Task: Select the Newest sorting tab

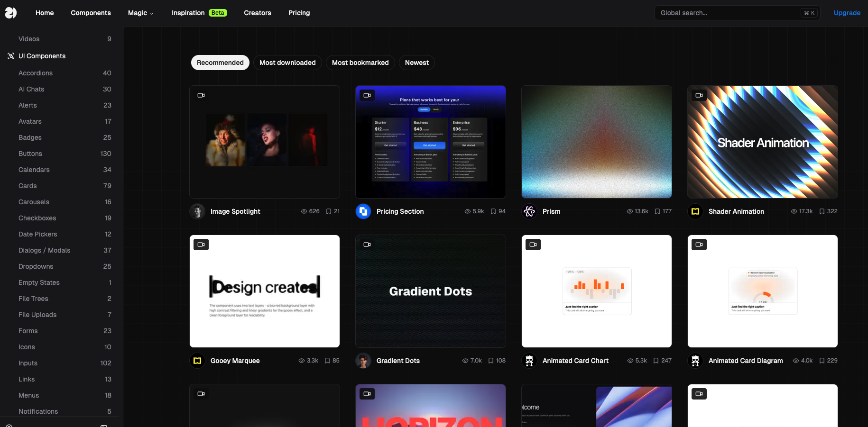Action: tap(416, 62)
